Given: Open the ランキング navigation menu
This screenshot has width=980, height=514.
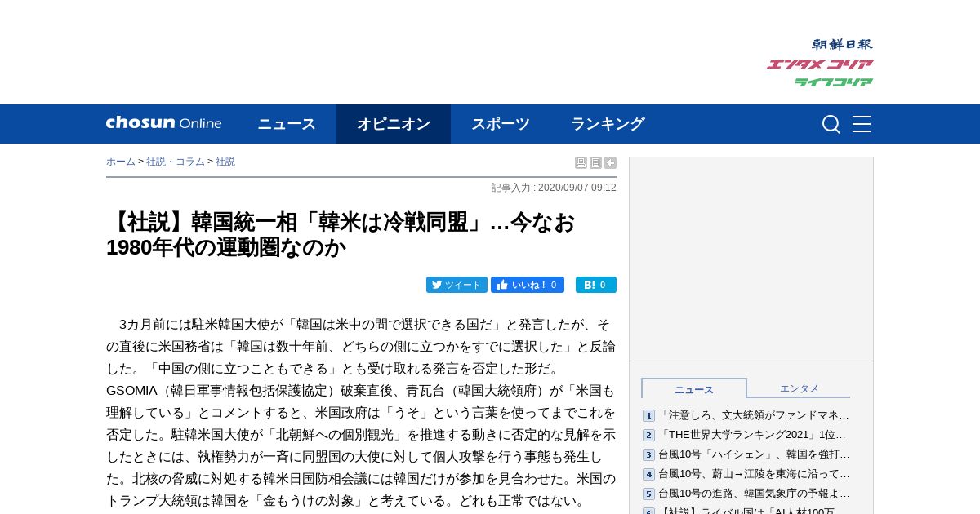Looking at the screenshot, I should click(x=608, y=124).
